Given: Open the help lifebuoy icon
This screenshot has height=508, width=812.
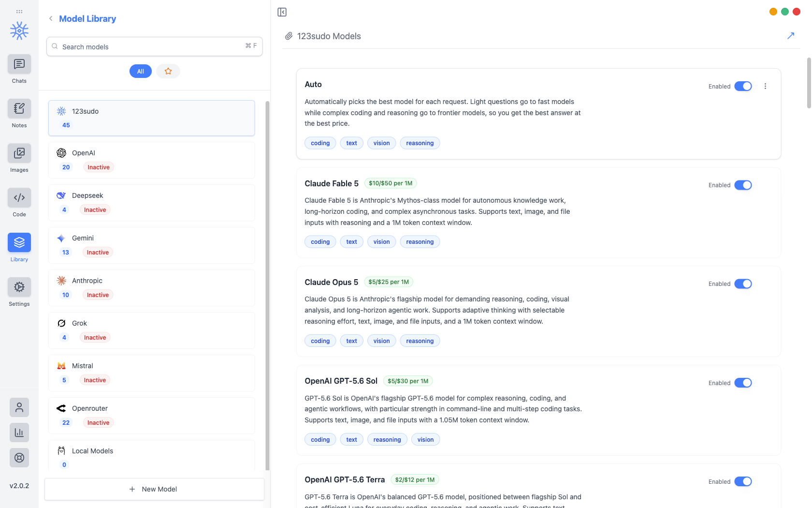Looking at the screenshot, I should pos(19,458).
